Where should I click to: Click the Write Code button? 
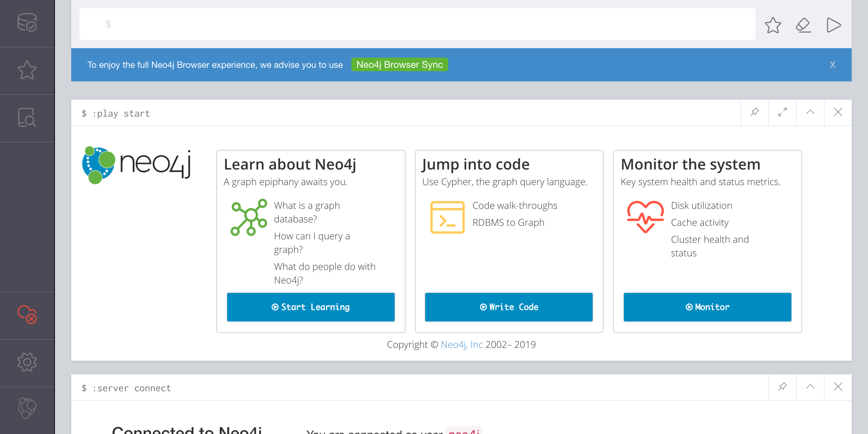click(509, 307)
